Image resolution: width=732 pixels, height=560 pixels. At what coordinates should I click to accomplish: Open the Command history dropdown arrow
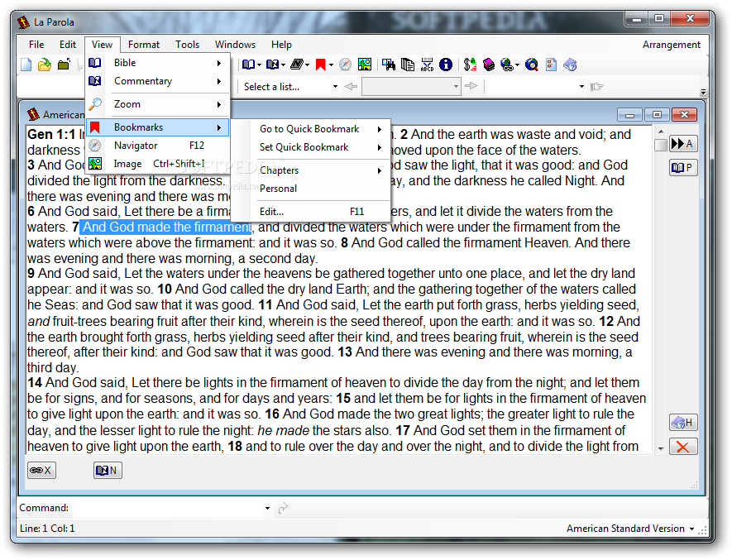[267, 508]
